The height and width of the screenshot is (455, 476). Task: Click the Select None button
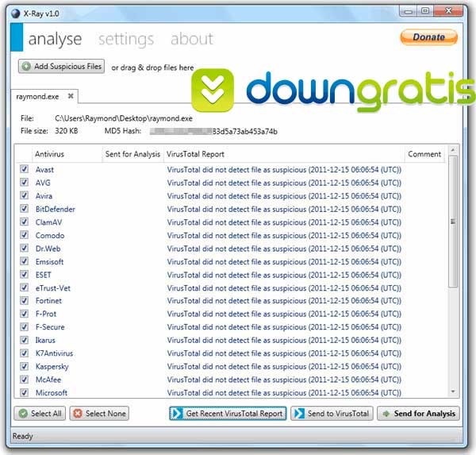pyautogui.click(x=99, y=414)
